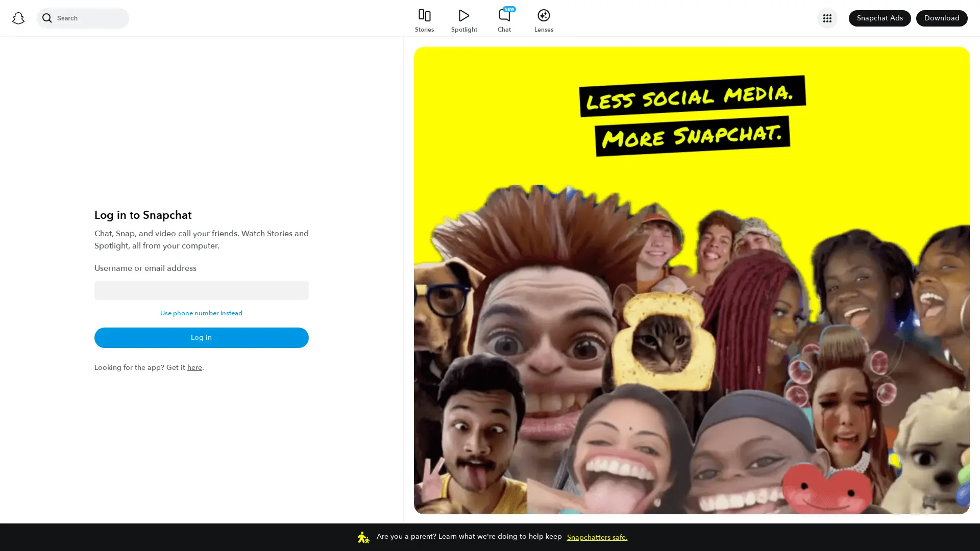Click the Snapchat ghost logo
The height and width of the screenshot is (551, 980).
click(18, 18)
